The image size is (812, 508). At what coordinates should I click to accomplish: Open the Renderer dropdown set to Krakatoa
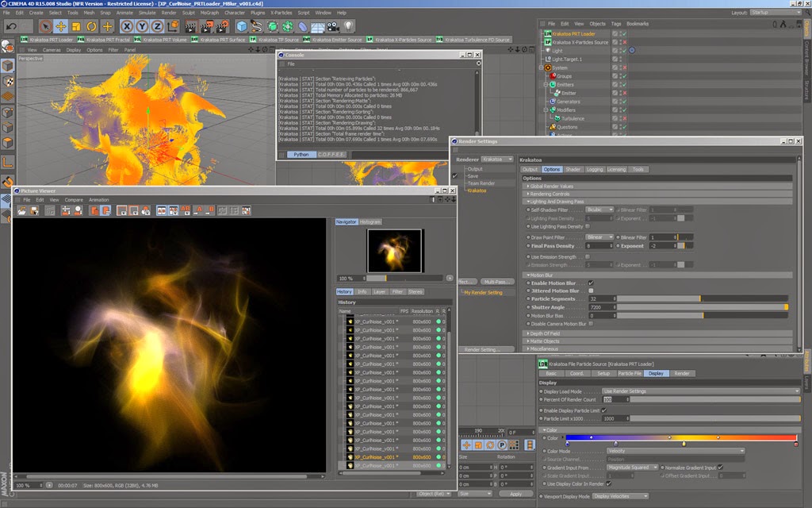[497, 159]
